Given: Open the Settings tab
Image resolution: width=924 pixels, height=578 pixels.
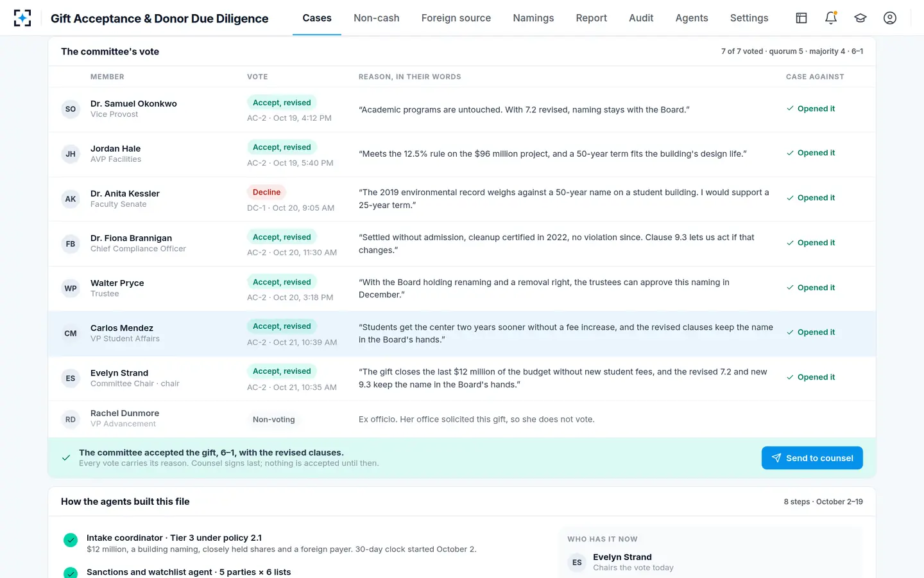Looking at the screenshot, I should click(x=749, y=18).
